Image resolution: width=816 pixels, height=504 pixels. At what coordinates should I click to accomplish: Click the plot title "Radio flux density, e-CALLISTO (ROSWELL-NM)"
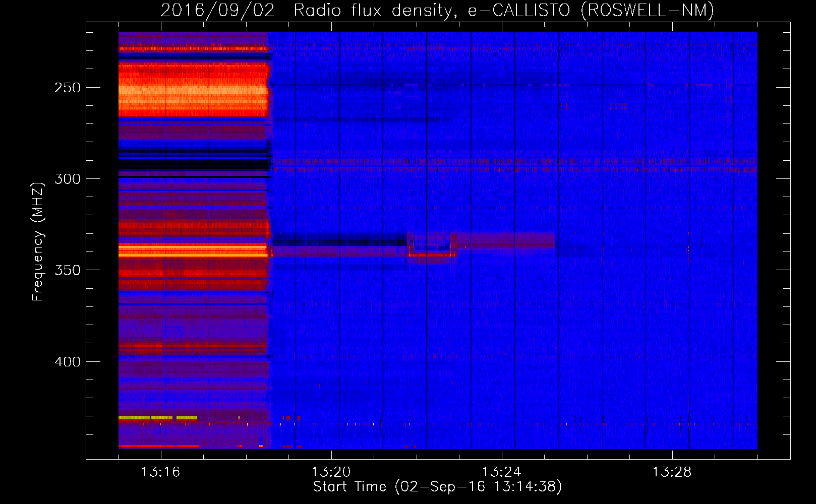point(504,10)
